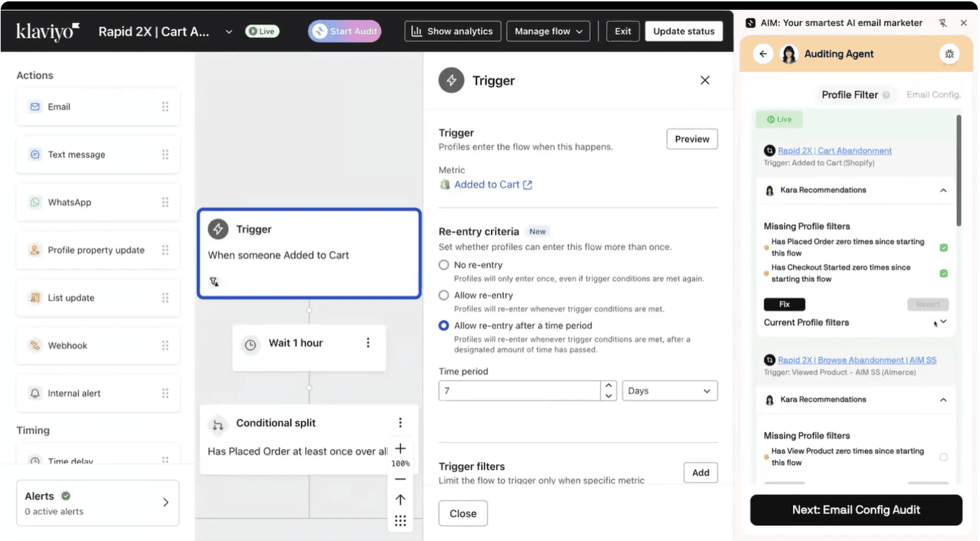Click the zoom in plus icon on canvas
This screenshot has height=541, width=980.
[x=400, y=449]
